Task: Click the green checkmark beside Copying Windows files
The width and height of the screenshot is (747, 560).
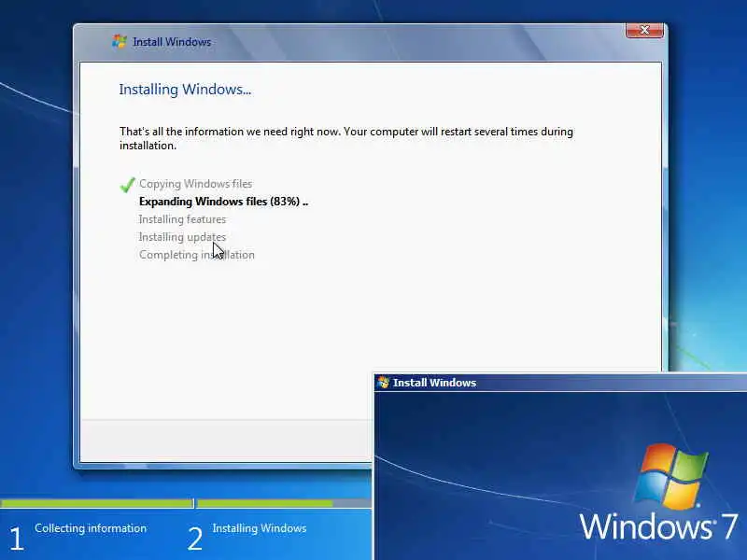Action: click(127, 184)
